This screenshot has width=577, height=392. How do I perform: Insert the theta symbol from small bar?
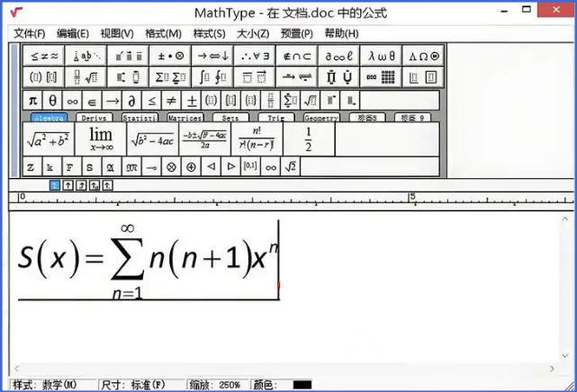click(x=52, y=101)
